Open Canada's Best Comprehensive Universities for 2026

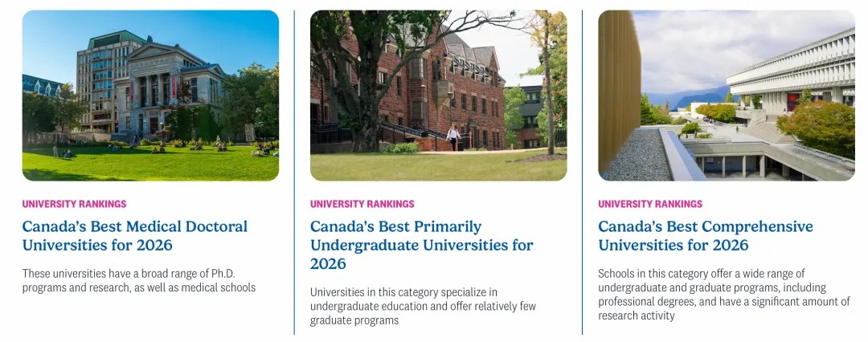(x=706, y=235)
